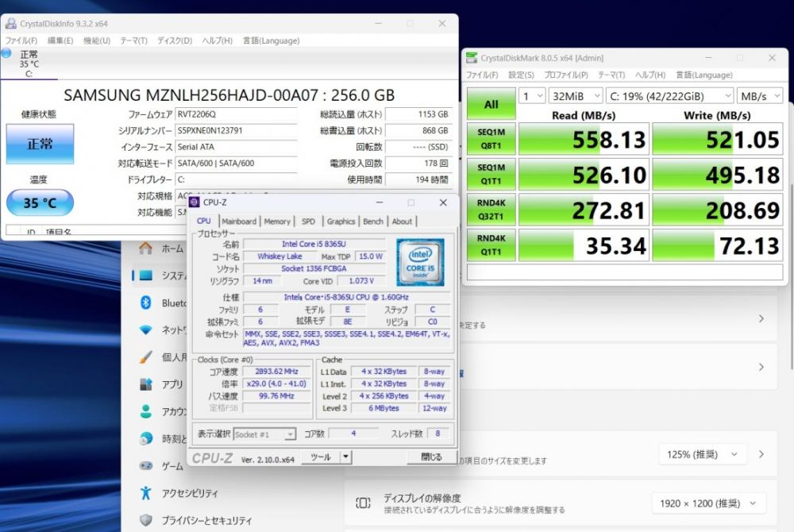The height and width of the screenshot is (532, 794).
Task: Click the CrystalDiskMark title bar app icon
Action: [472, 58]
